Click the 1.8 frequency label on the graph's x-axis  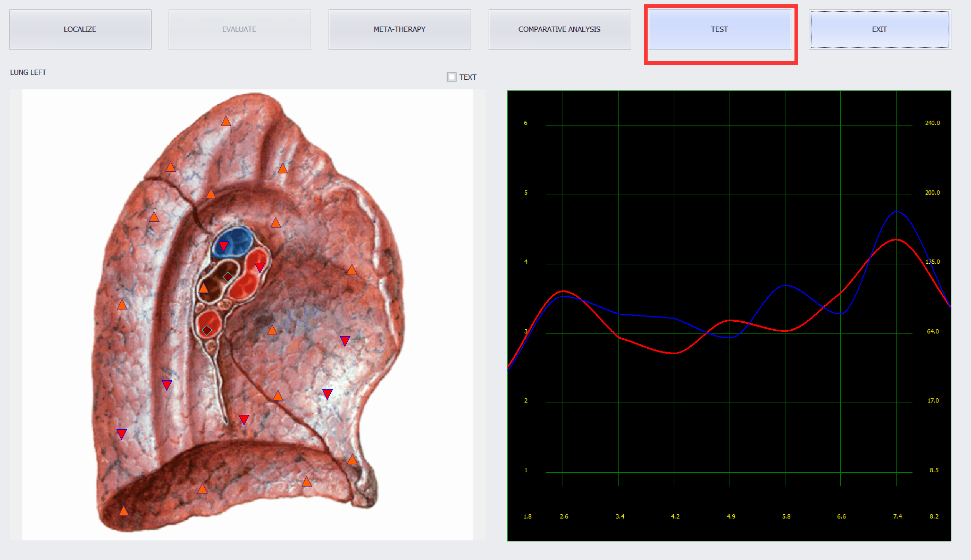528,516
